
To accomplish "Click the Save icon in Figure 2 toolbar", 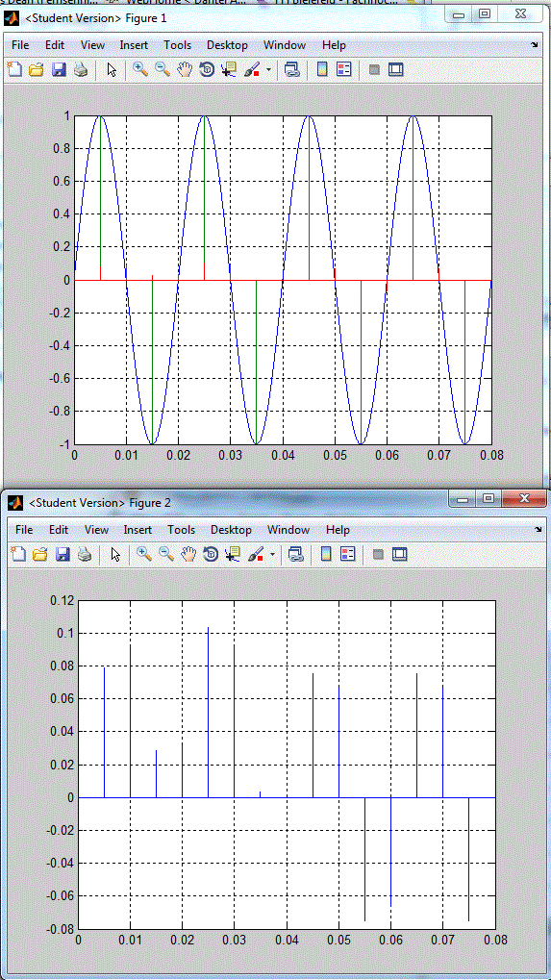I will [x=63, y=554].
